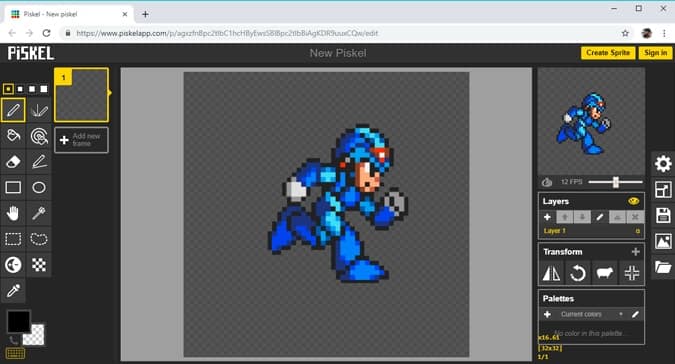Click the New Piskel title

click(x=338, y=53)
